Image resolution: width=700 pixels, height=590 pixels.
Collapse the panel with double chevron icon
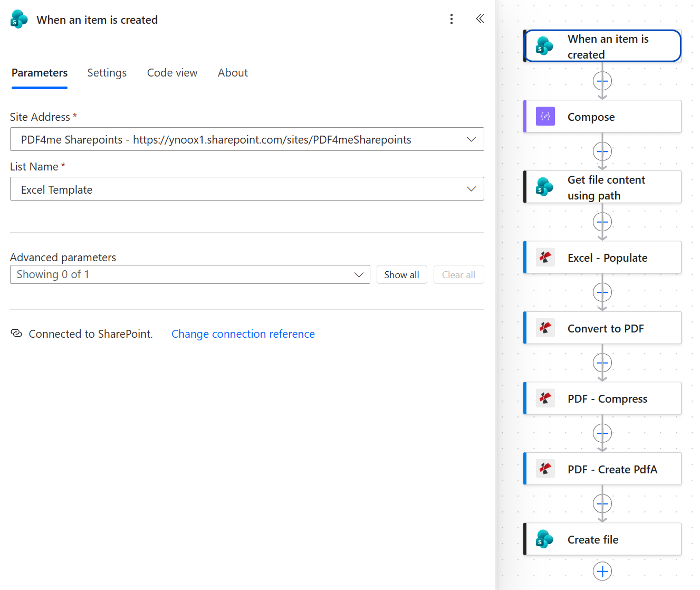point(480,19)
